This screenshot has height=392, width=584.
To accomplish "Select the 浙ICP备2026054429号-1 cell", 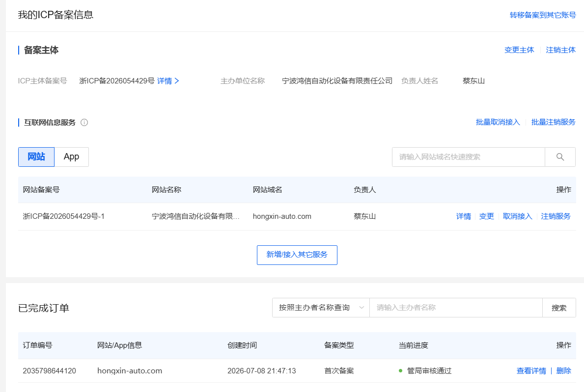I will point(64,216).
